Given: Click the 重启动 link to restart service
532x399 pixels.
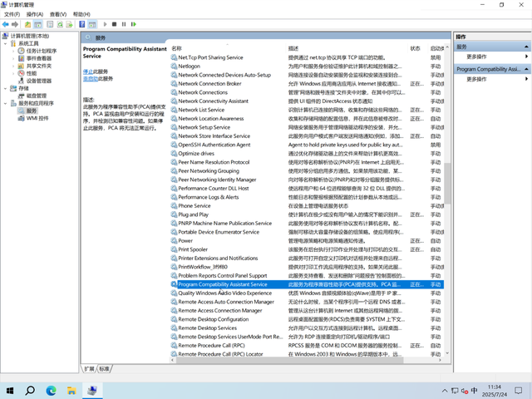Looking at the screenshot, I should point(91,78).
